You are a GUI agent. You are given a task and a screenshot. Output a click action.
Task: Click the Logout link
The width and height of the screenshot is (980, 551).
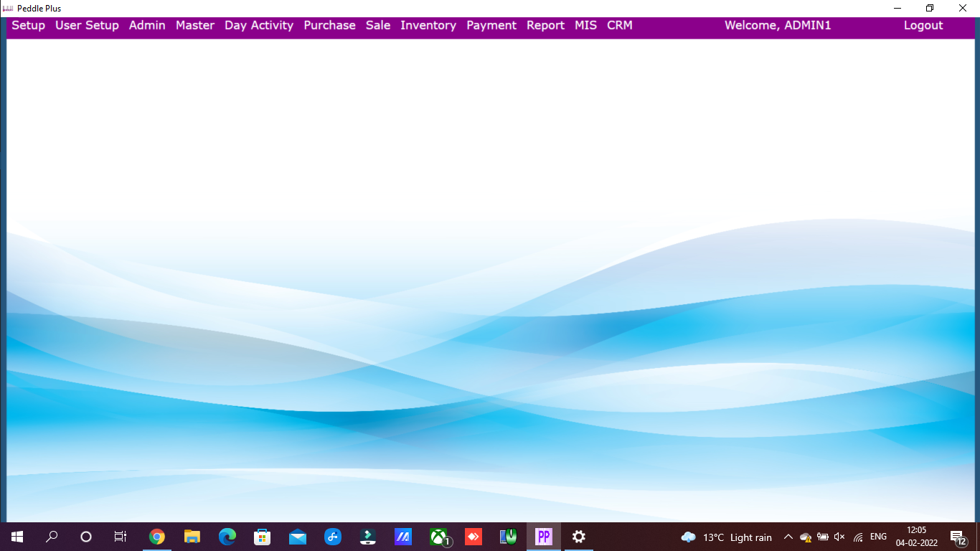click(923, 25)
